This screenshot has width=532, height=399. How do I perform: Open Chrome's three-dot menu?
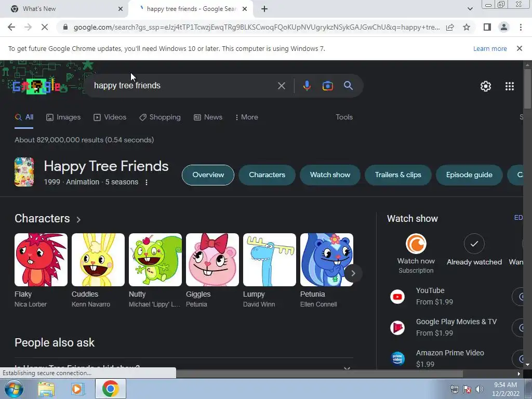coord(521,27)
